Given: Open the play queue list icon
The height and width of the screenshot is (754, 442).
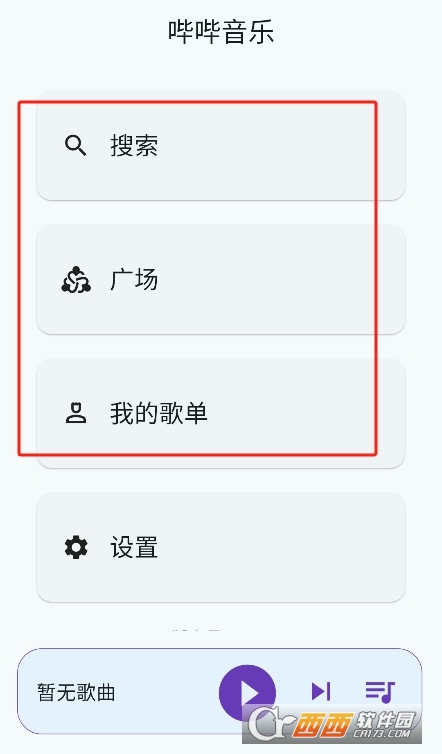Looking at the screenshot, I should coord(380,692).
